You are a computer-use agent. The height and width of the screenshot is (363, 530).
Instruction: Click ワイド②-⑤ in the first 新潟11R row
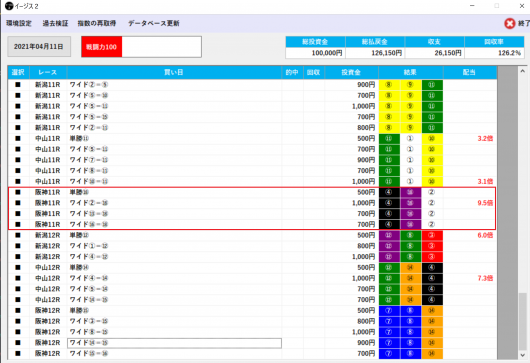tap(89, 85)
